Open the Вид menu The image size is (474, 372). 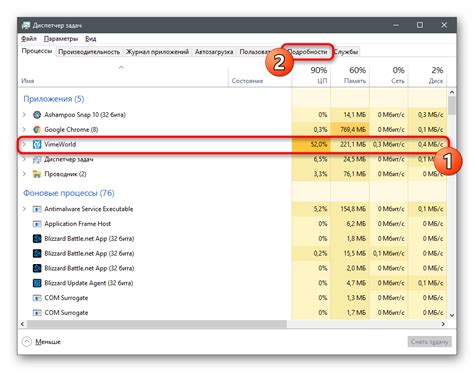(91, 39)
